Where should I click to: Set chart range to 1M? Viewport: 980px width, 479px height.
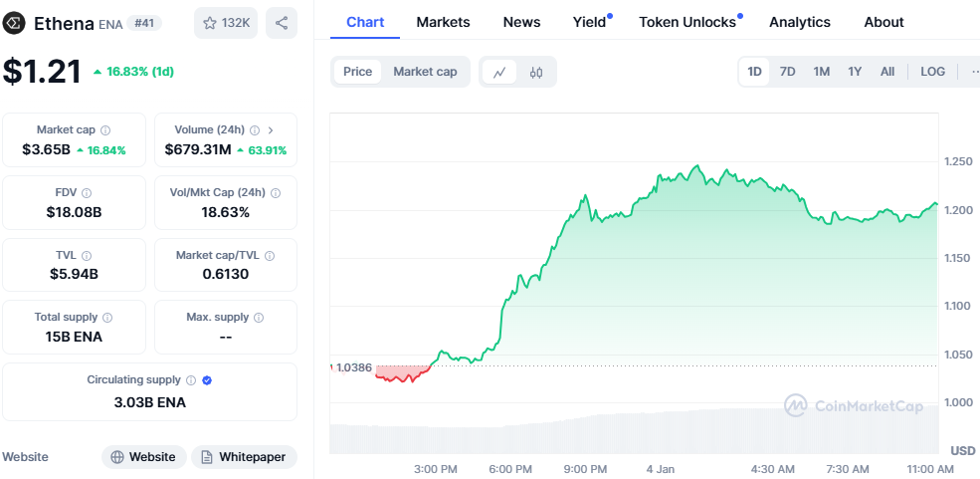[821, 72]
